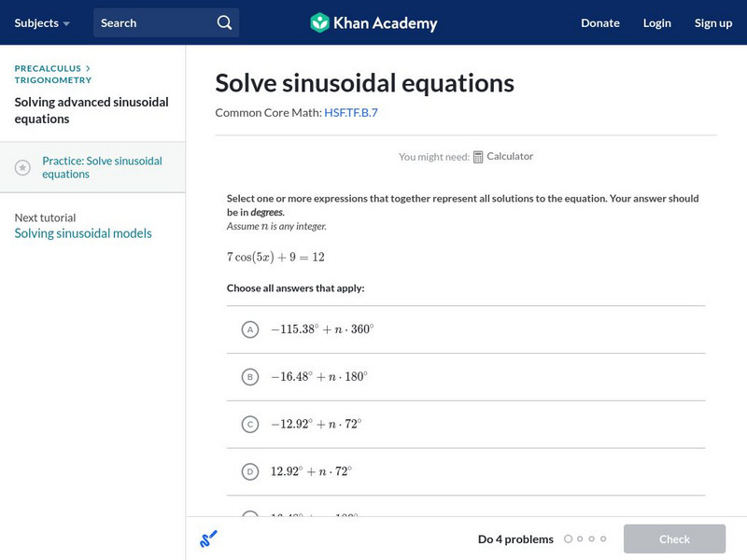Click the Login menu item
The image size is (747, 560).
coord(656,22)
